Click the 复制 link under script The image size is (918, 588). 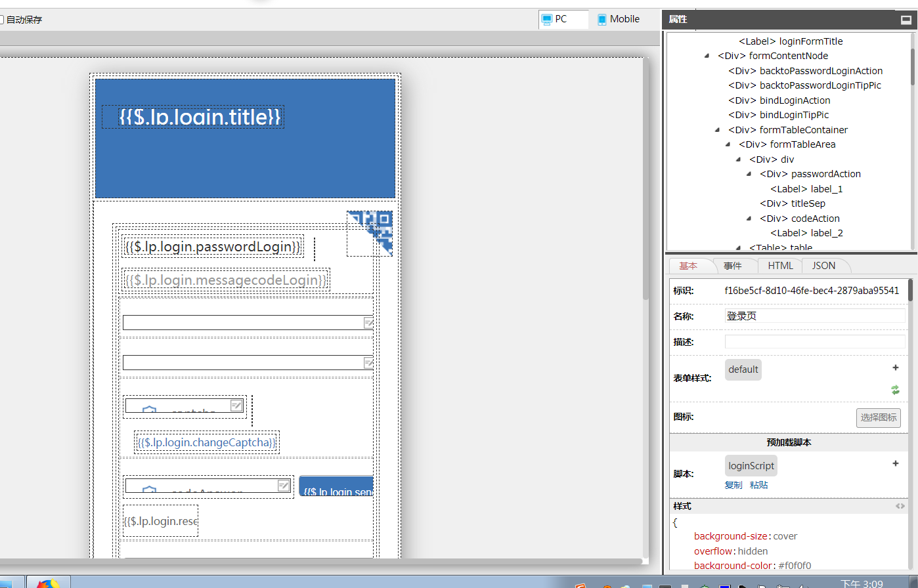tap(733, 485)
